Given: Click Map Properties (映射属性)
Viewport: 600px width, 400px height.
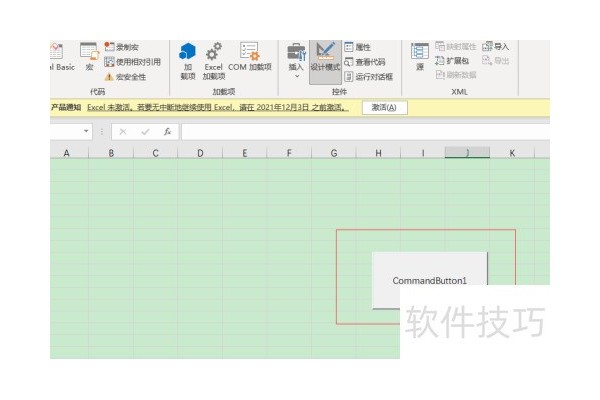Looking at the screenshot, I should pos(456,47).
